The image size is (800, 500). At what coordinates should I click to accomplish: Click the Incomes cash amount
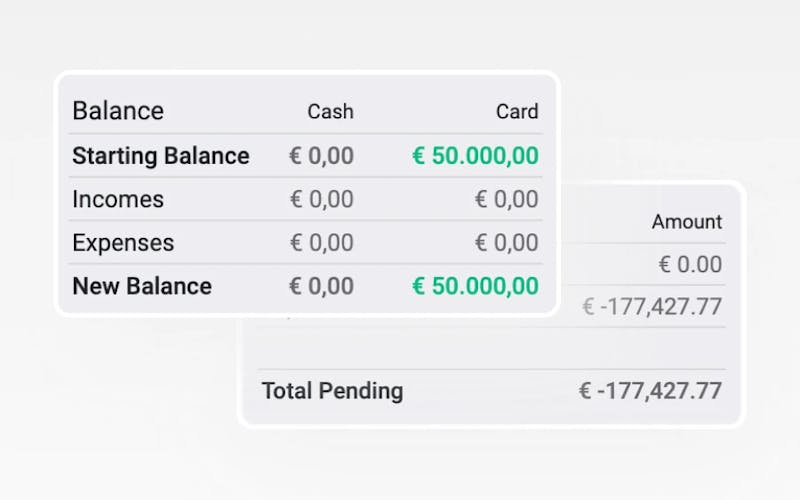321,199
